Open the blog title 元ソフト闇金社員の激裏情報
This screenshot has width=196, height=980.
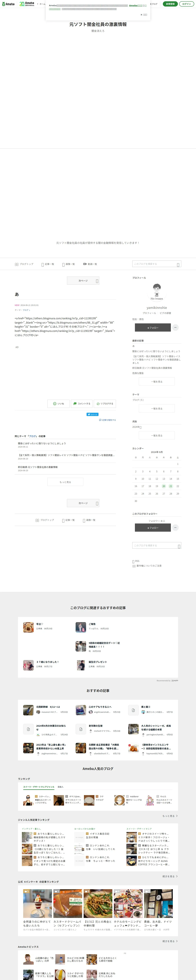pos(98,24)
